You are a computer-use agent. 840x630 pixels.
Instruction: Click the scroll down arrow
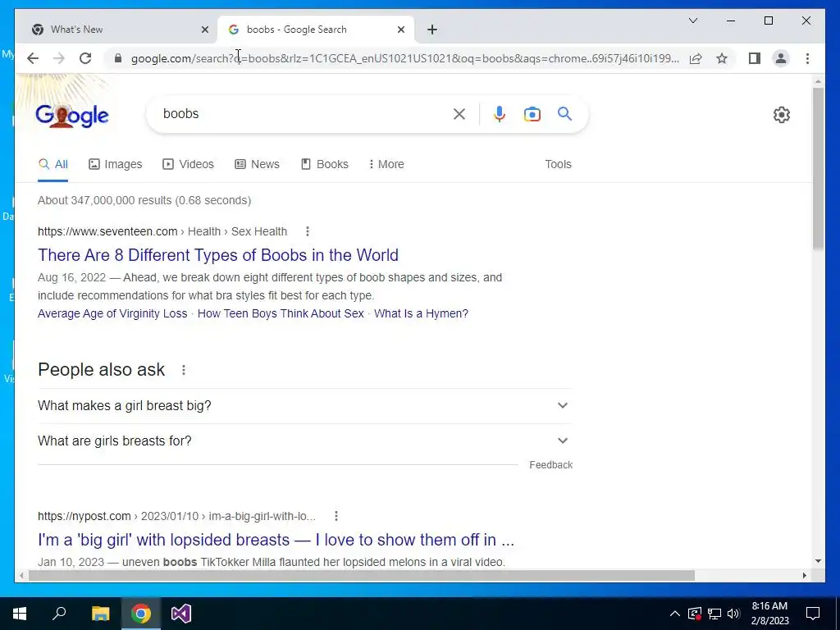[x=818, y=561]
